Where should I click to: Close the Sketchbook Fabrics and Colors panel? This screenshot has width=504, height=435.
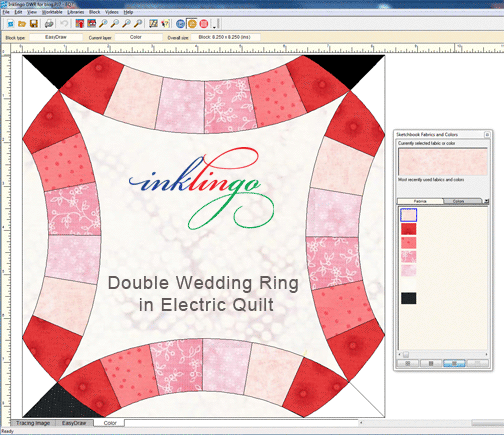487,134
